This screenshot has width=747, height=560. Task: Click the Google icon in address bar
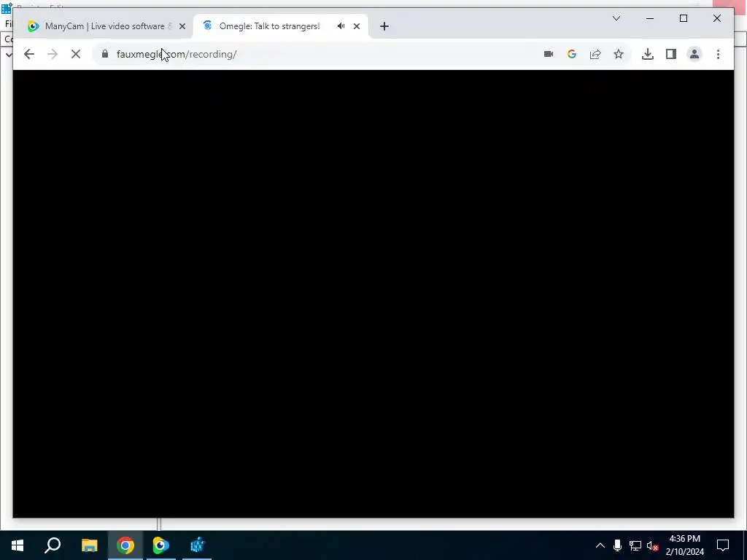(572, 54)
